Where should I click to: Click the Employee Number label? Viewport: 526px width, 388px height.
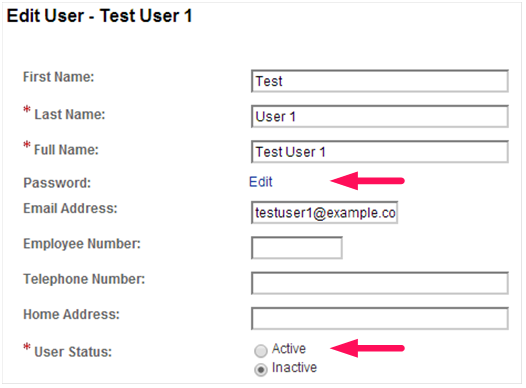point(82,244)
